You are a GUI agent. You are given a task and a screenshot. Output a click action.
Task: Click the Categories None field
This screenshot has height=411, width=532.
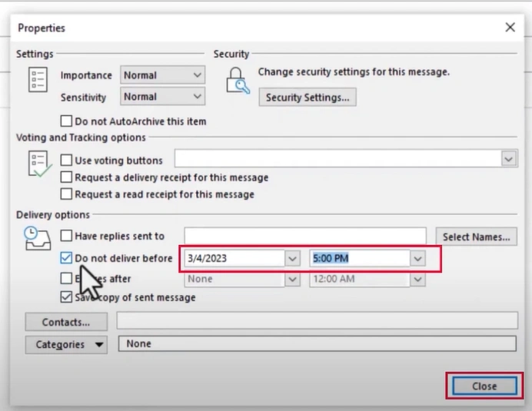pos(318,343)
